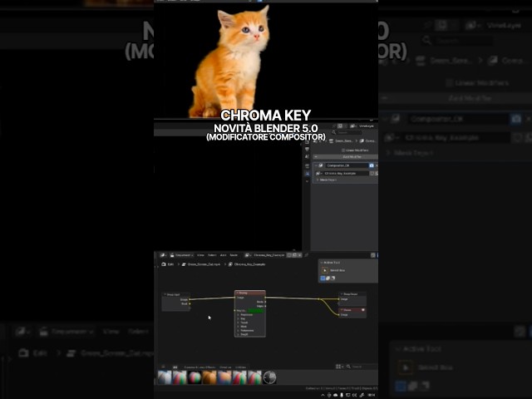Click Green_Screen_Cat.mp4 in the breadcrumb

point(204,264)
